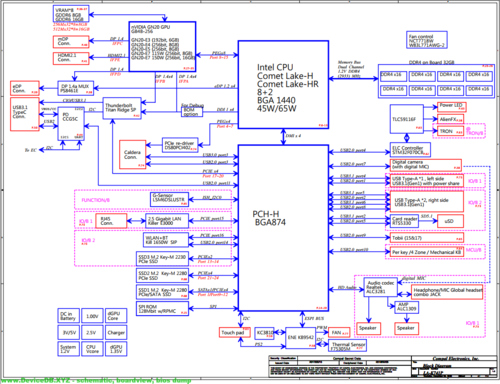Select the Audio codec Realtek block
The width and height of the screenshot is (500, 384).
click(x=380, y=287)
